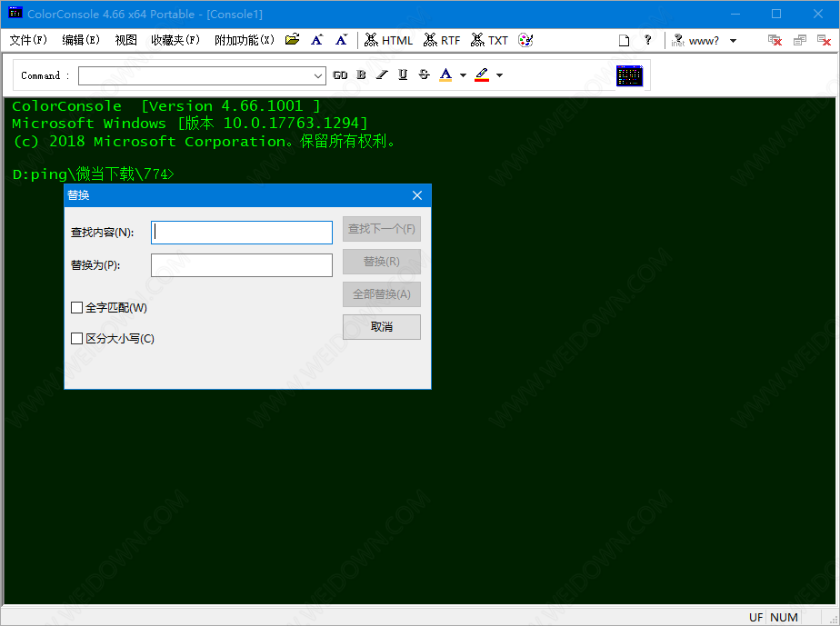
Task: Close the 替换 dialog
Action: coord(417,195)
